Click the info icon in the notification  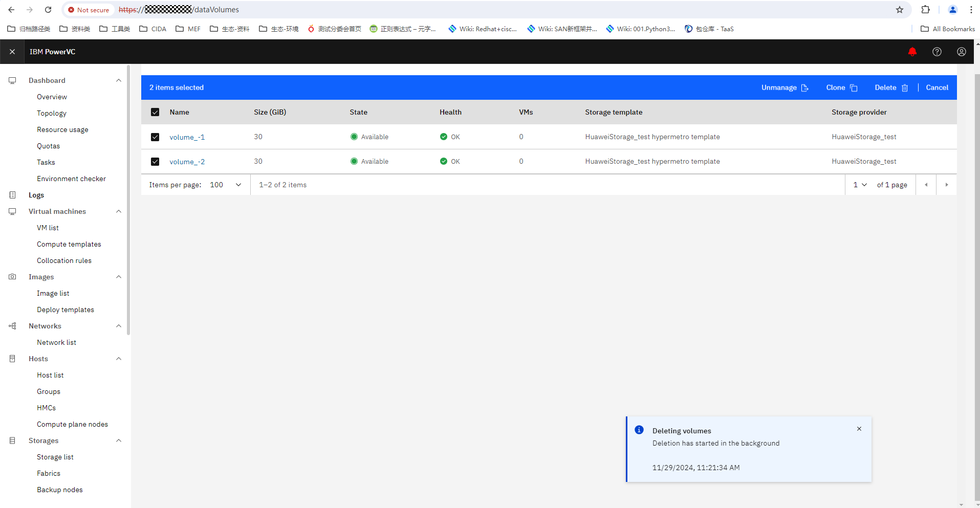tap(639, 430)
